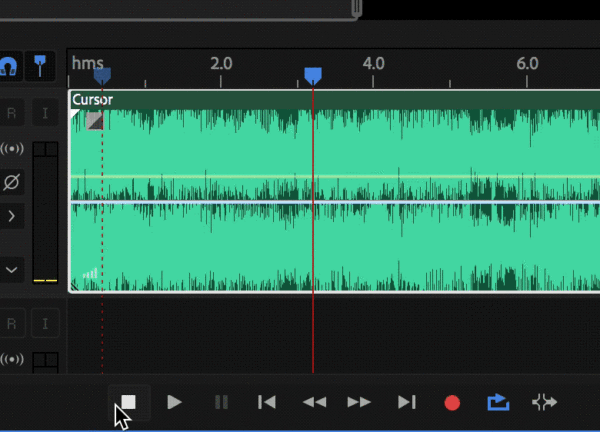Click the 6.0 mark on time ruler
Screen dimensions: 600x432
(527, 64)
